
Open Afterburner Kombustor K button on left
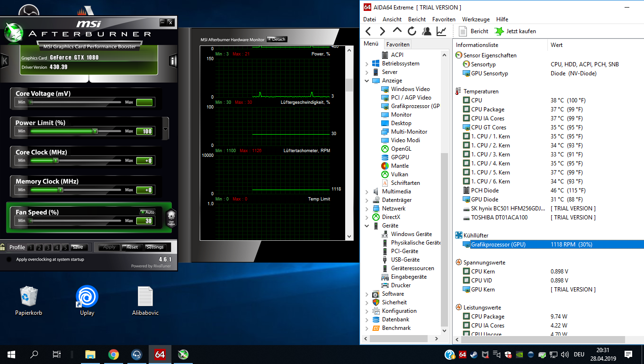pyautogui.click(x=4, y=61)
